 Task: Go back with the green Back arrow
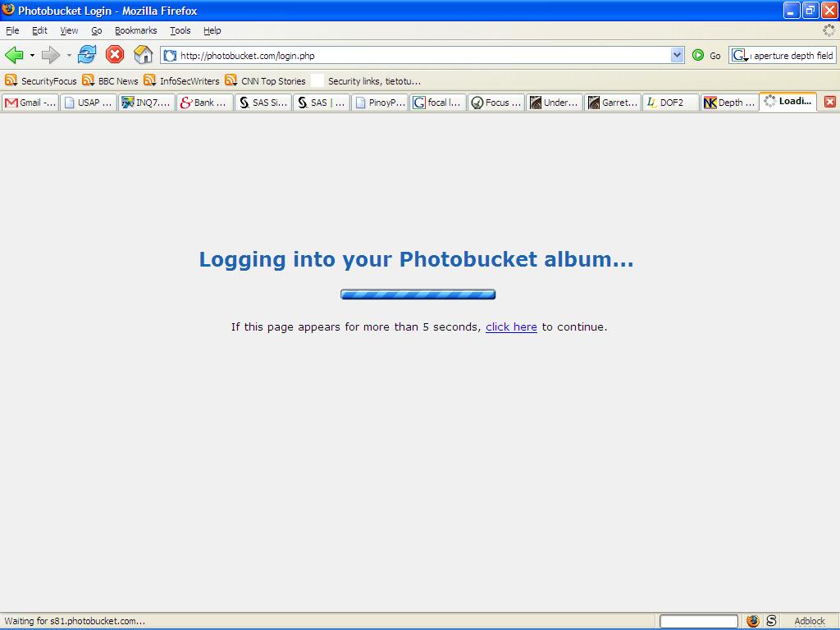click(14, 55)
